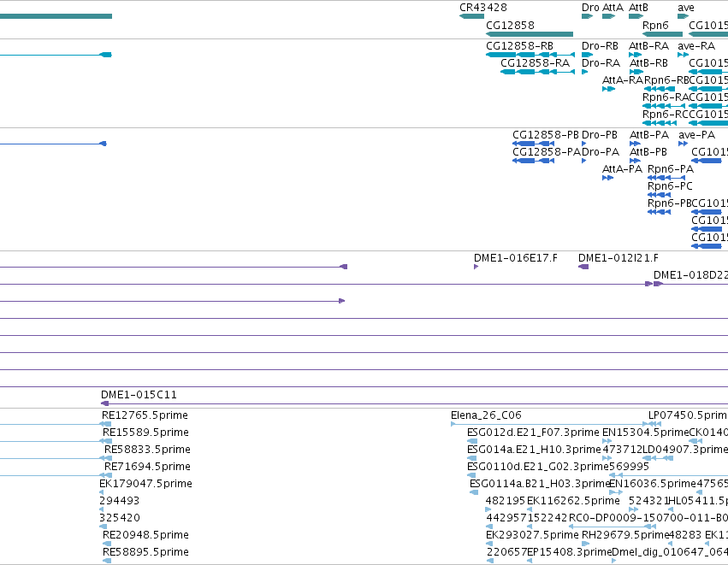Select protein Dro-PB
The width and height of the screenshot is (728, 565).
click(x=600, y=135)
